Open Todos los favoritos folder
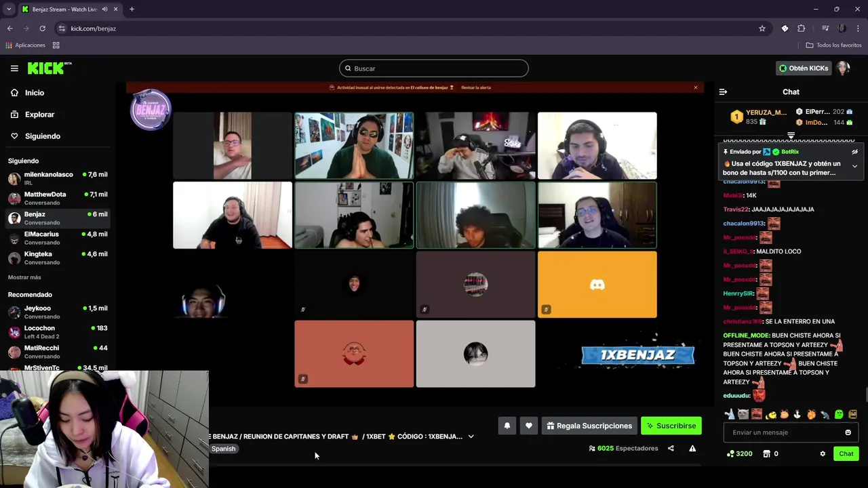This screenshot has width=868, height=488. pos(833,45)
